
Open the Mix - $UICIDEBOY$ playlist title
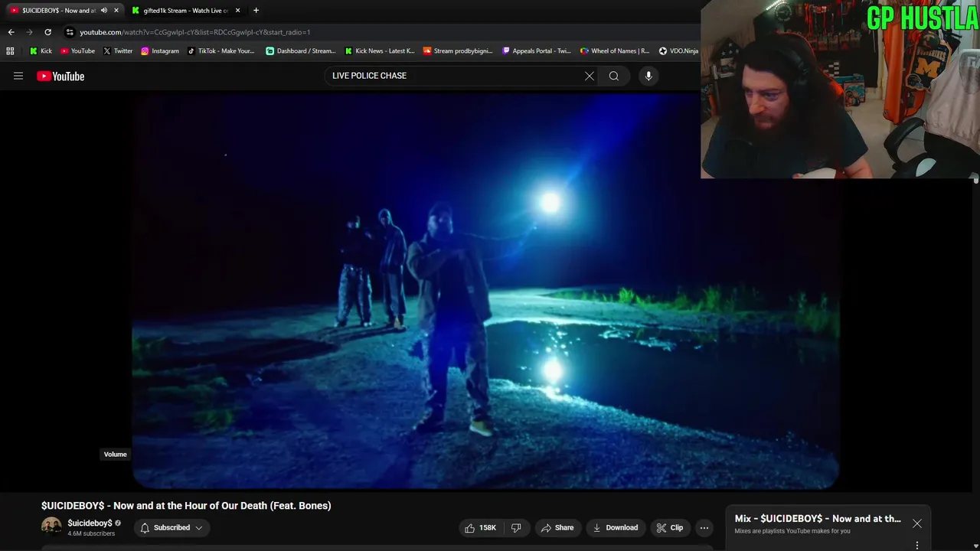(x=818, y=518)
